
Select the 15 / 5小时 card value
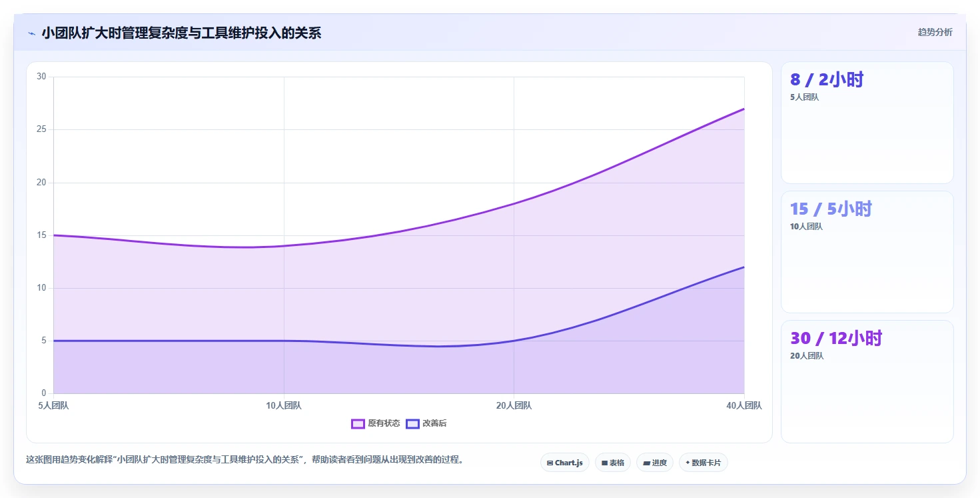tap(831, 209)
